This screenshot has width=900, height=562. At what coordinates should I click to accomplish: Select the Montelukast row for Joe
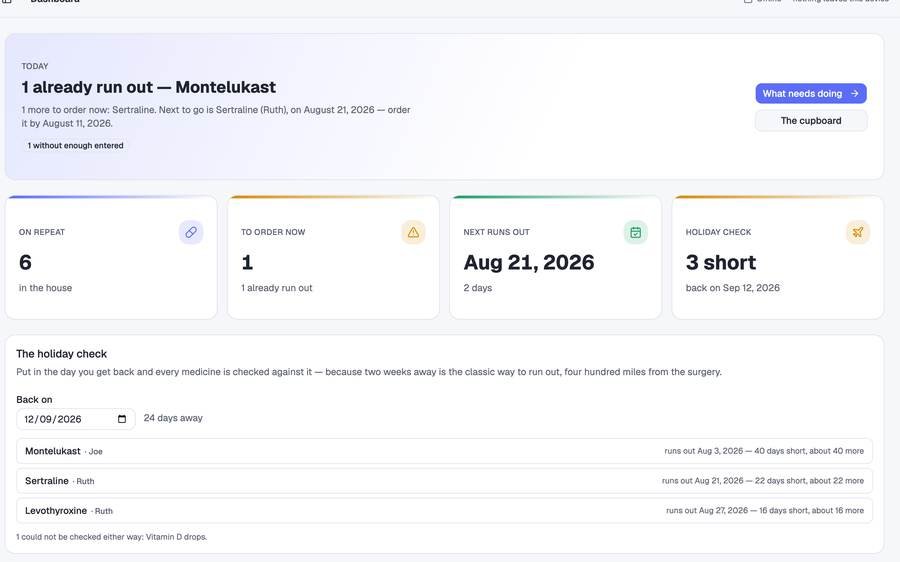[x=444, y=451]
